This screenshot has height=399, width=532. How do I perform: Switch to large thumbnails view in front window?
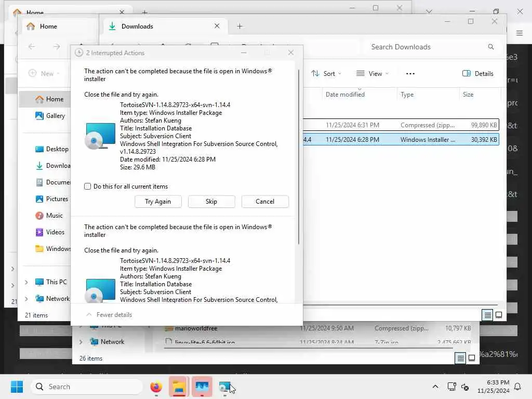point(499,315)
